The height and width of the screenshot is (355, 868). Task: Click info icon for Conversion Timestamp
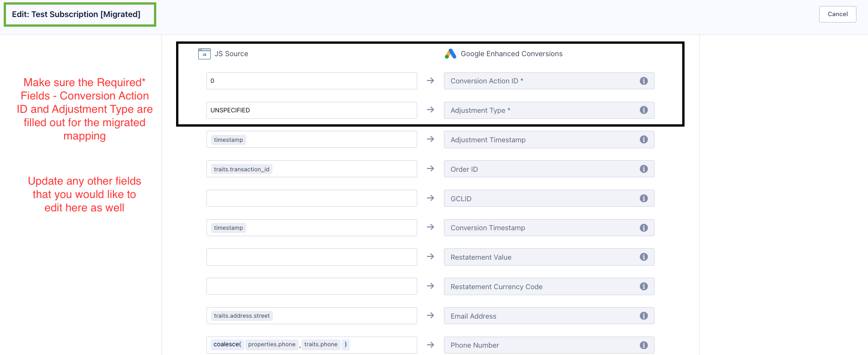644,228
